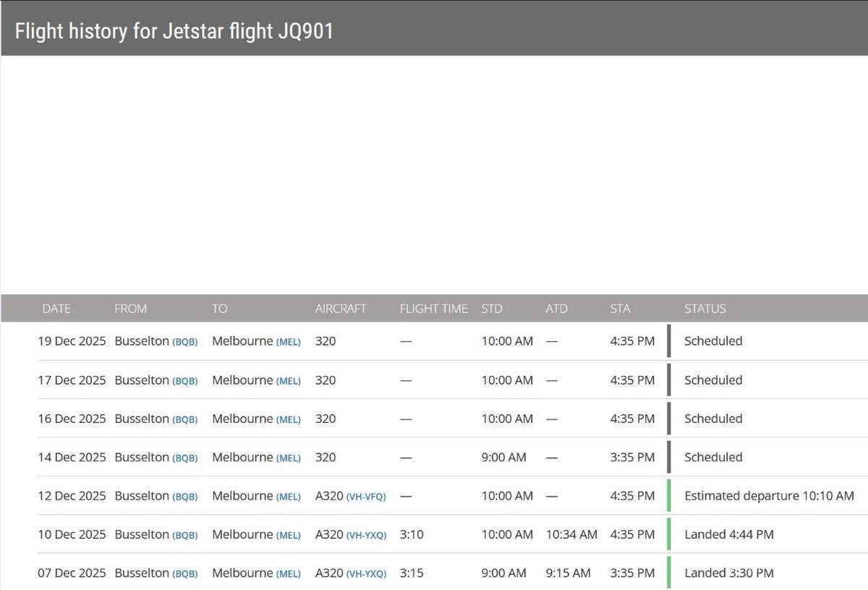The width and height of the screenshot is (868, 590).
Task: Open VH-YXQ aircraft link for 07 Dec 2025
Action: point(366,573)
